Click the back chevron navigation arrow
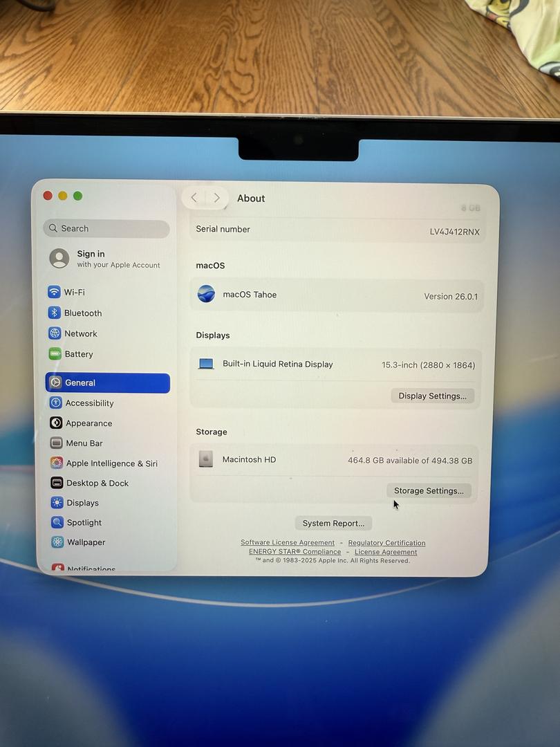This screenshot has width=560, height=747. (194, 198)
